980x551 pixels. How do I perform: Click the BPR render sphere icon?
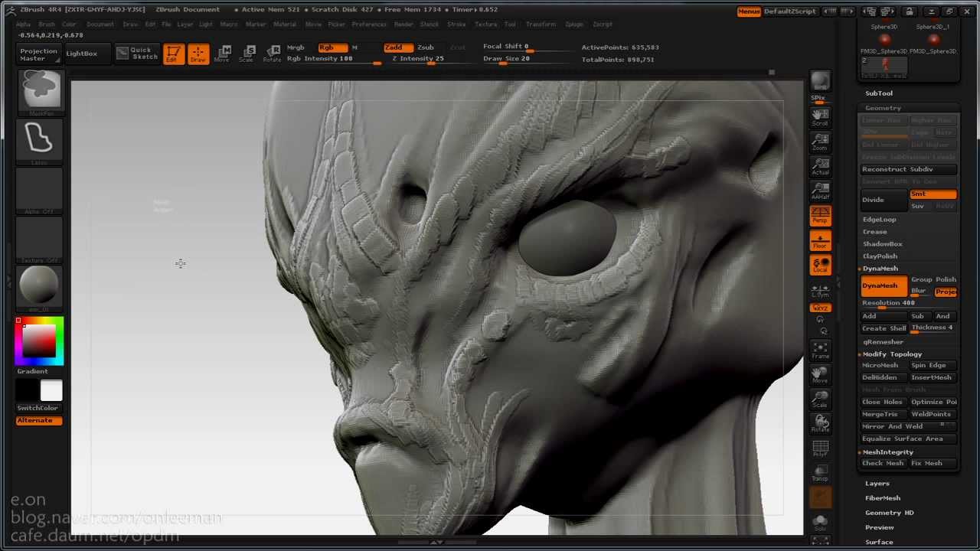point(819,83)
